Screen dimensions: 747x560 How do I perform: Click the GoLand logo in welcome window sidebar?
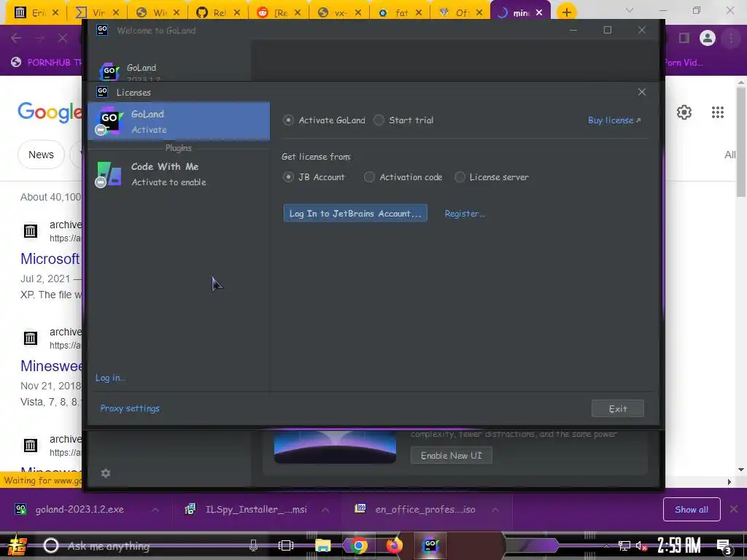click(109, 72)
